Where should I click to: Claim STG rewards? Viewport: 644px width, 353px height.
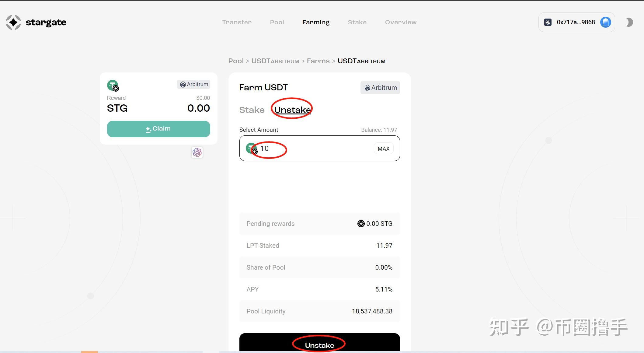[158, 129]
